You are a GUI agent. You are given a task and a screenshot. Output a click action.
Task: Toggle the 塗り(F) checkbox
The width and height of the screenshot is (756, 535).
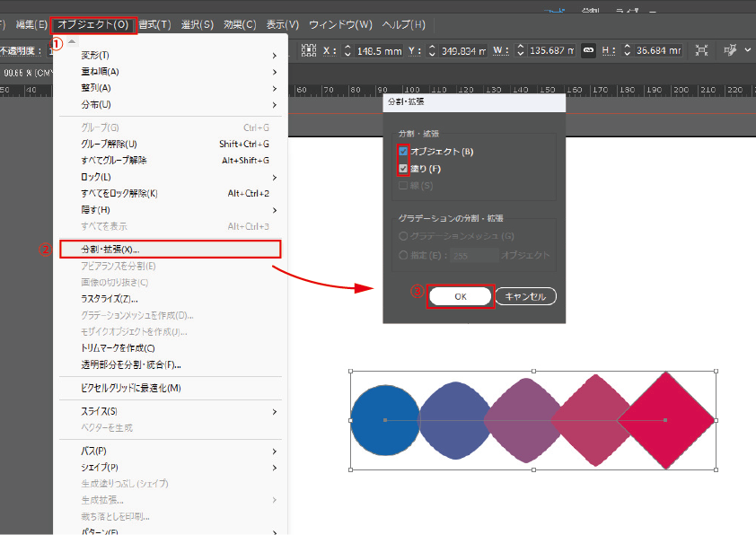click(403, 169)
